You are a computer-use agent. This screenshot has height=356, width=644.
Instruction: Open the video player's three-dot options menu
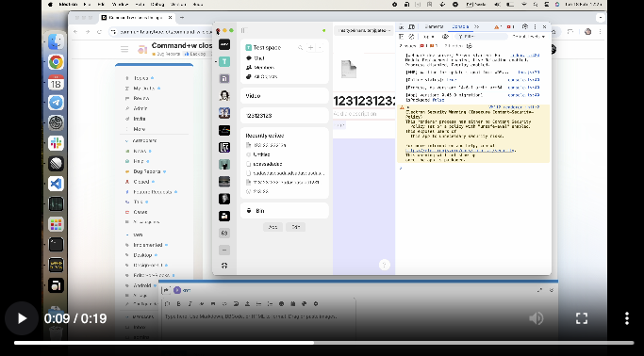pos(627,318)
